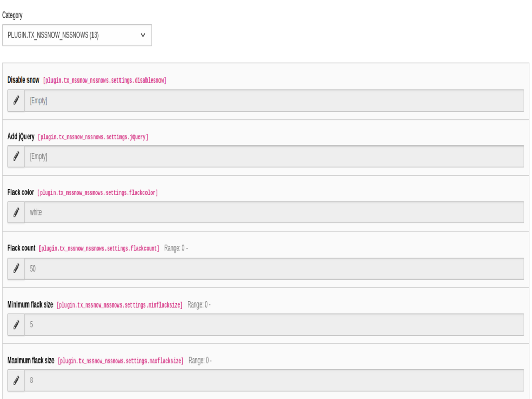Image resolution: width=532 pixels, height=399 pixels.
Task: Click constant name settings.jQuery
Action: click(x=93, y=137)
